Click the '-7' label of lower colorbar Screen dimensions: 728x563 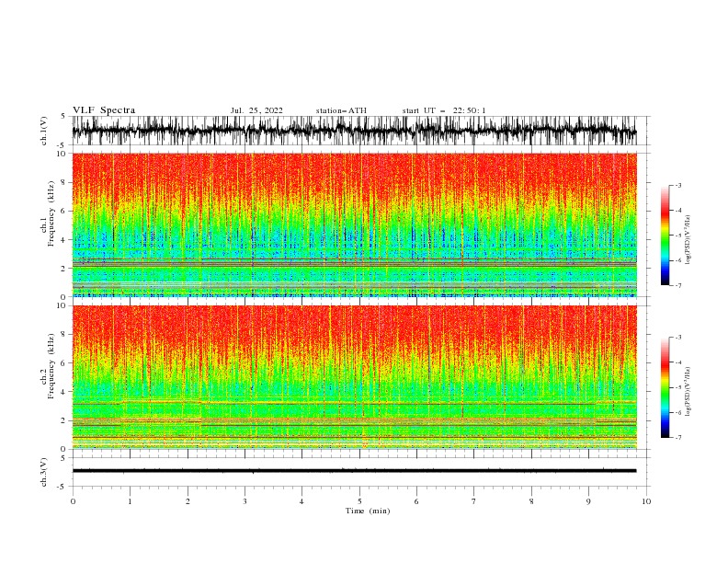click(677, 438)
